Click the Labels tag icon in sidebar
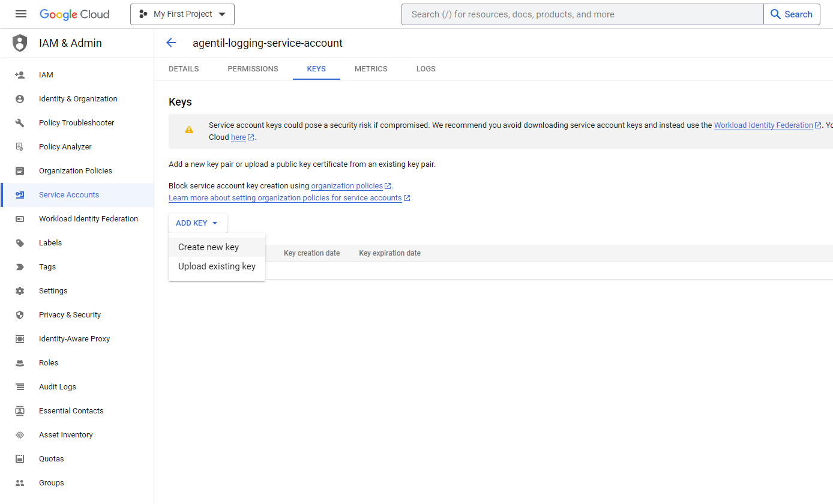This screenshot has width=833, height=504. point(20,243)
